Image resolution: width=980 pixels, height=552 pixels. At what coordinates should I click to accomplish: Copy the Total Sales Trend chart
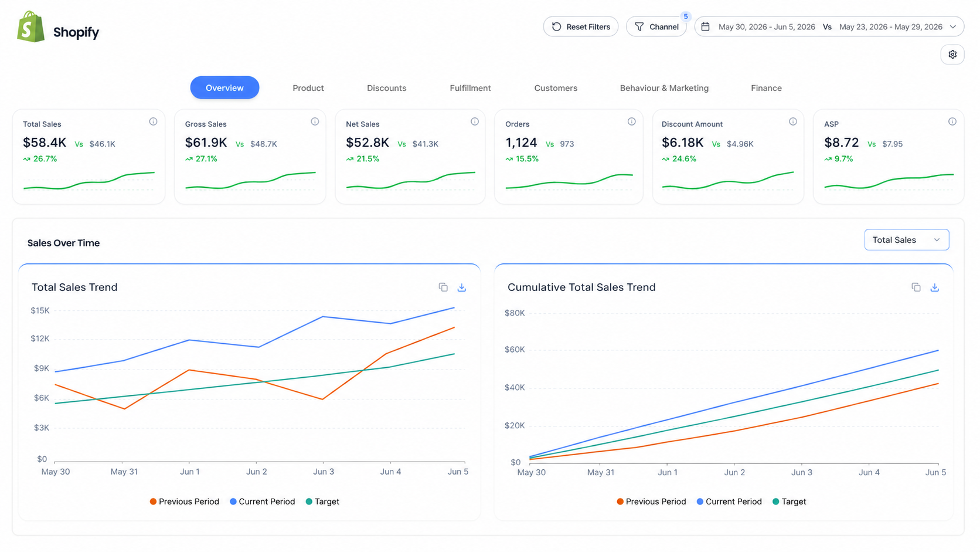(443, 287)
